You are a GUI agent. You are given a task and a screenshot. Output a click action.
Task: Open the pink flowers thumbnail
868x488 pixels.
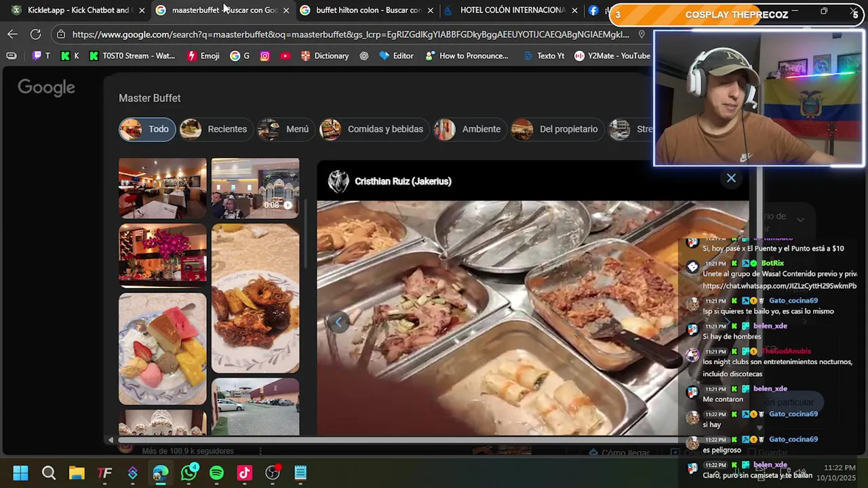click(x=163, y=255)
